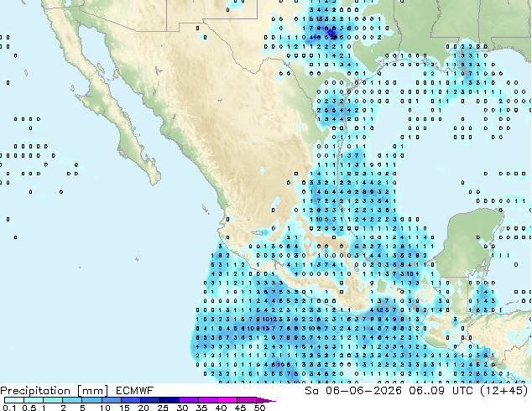Click the legend swatch between 20 and 25

coord(149,400)
